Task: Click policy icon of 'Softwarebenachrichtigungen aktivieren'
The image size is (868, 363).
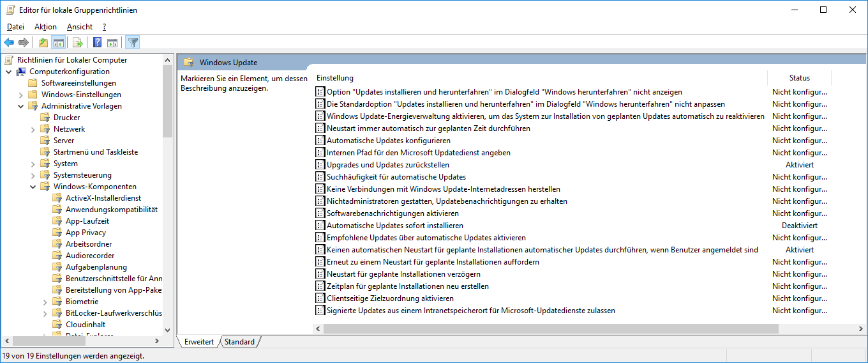Action: (x=320, y=213)
